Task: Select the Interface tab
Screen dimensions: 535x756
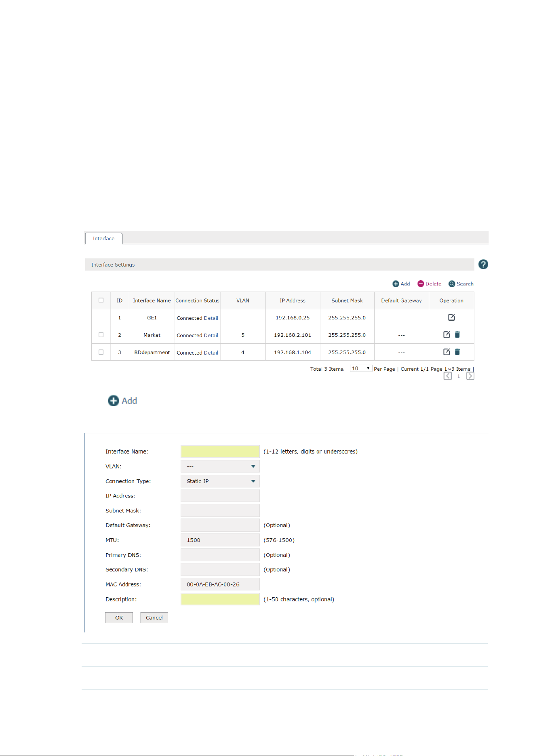Action: [x=103, y=239]
